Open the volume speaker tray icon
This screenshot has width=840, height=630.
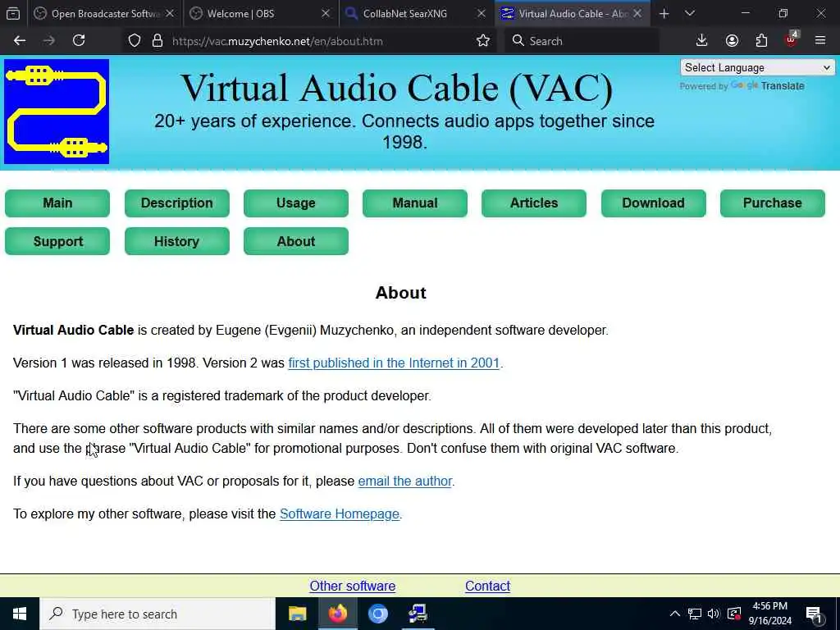pyautogui.click(x=714, y=614)
